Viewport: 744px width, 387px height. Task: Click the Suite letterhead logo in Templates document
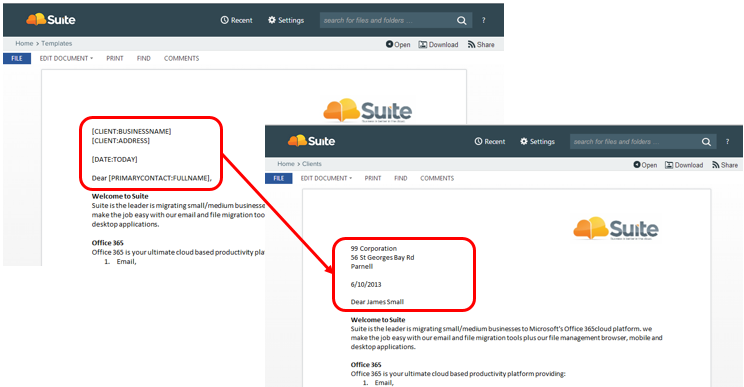(367, 110)
